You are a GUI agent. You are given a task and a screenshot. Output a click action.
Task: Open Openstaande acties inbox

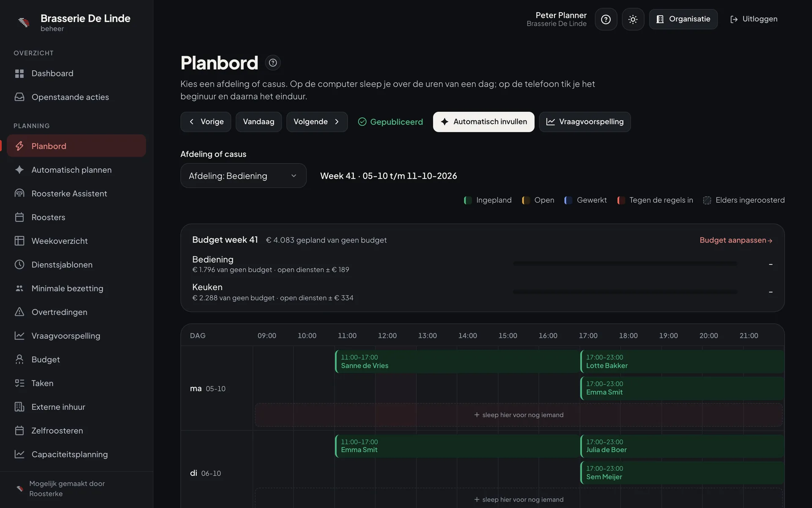pyautogui.click(x=76, y=97)
